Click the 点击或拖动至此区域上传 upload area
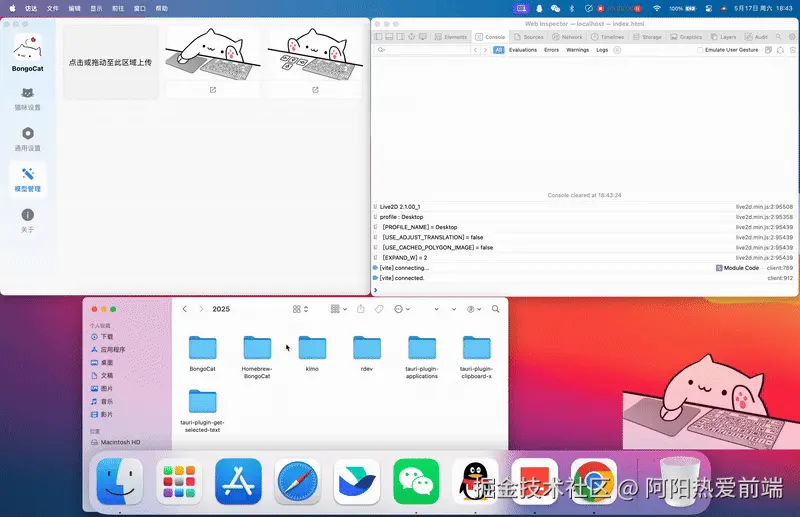The width and height of the screenshot is (800, 517). tap(111, 62)
